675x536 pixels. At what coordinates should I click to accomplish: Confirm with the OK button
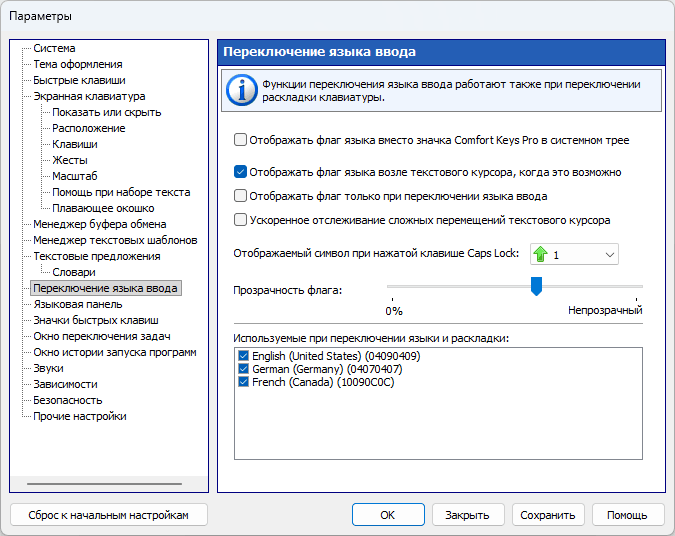[388, 515]
